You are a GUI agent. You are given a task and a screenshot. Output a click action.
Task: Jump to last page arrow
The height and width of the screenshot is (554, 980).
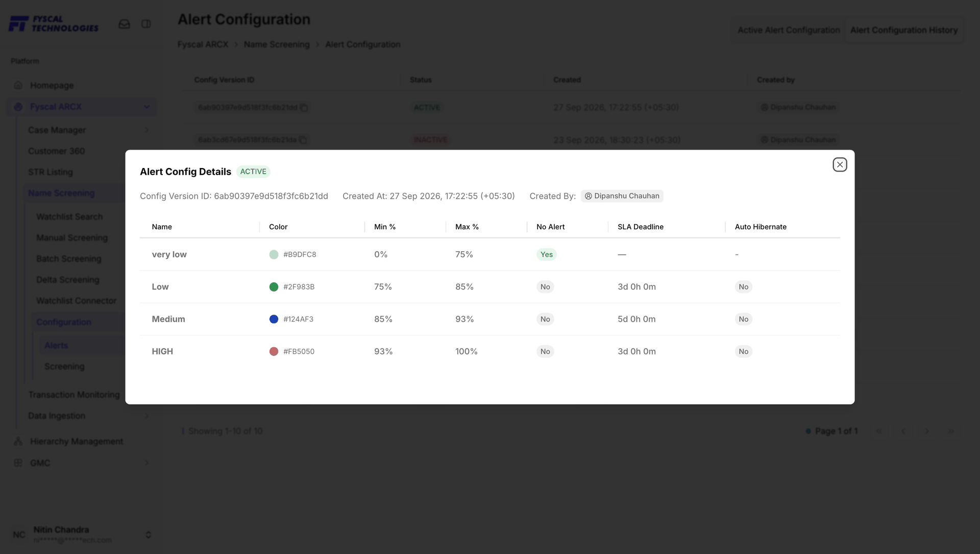pos(951,431)
